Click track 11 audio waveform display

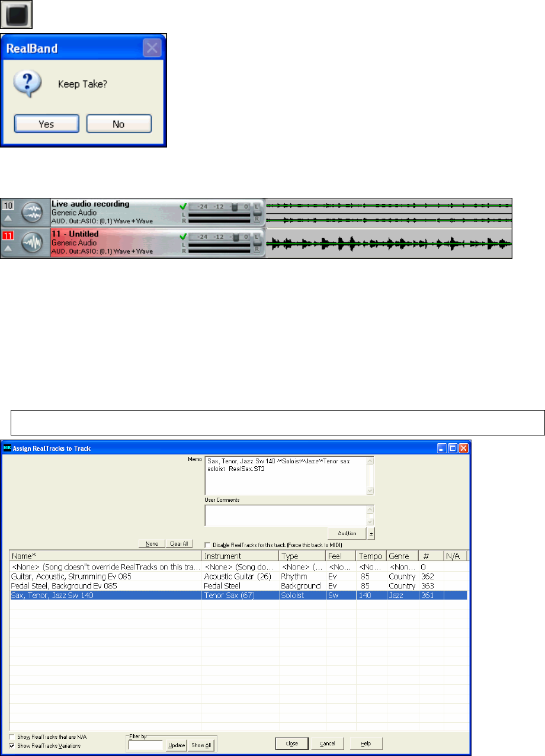389,244
